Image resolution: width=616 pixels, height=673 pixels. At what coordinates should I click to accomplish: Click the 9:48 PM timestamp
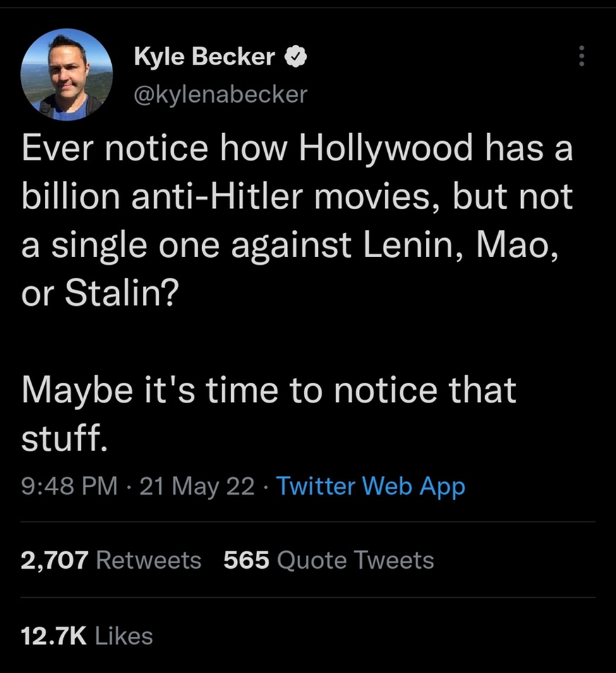69,486
